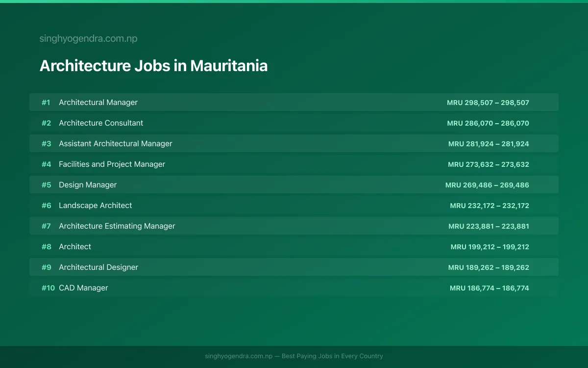Select the '#10' rank number
The image size is (588, 368).
(x=48, y=288)
